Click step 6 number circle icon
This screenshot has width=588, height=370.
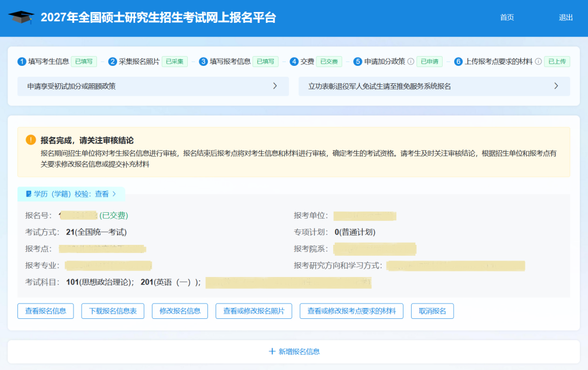[x=458, y=61]
